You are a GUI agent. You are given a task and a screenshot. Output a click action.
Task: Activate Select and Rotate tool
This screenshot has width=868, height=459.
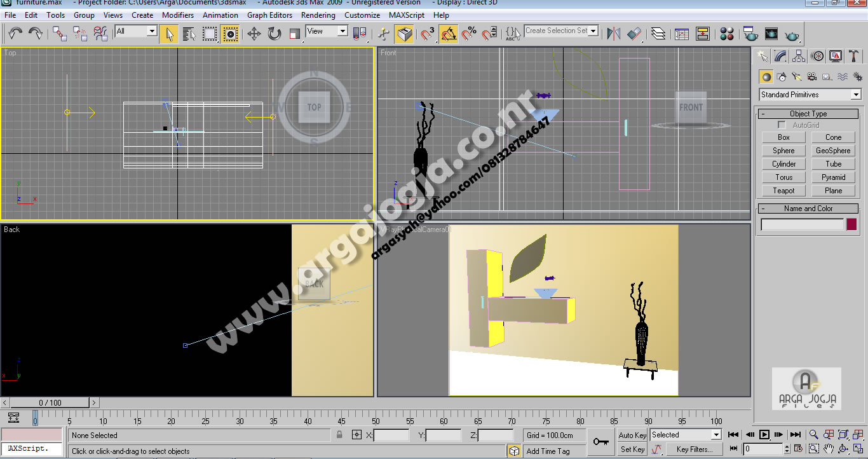point(275,33)
